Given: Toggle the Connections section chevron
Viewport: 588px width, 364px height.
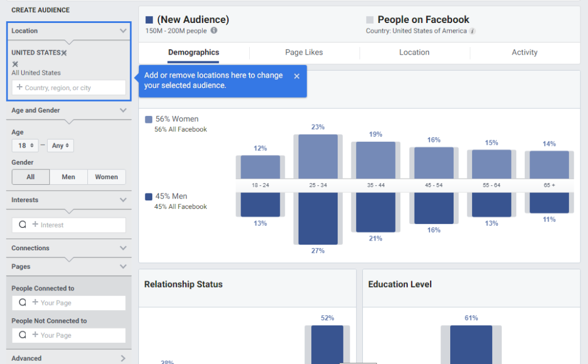Looking at the screenshot, I should 123,248.
